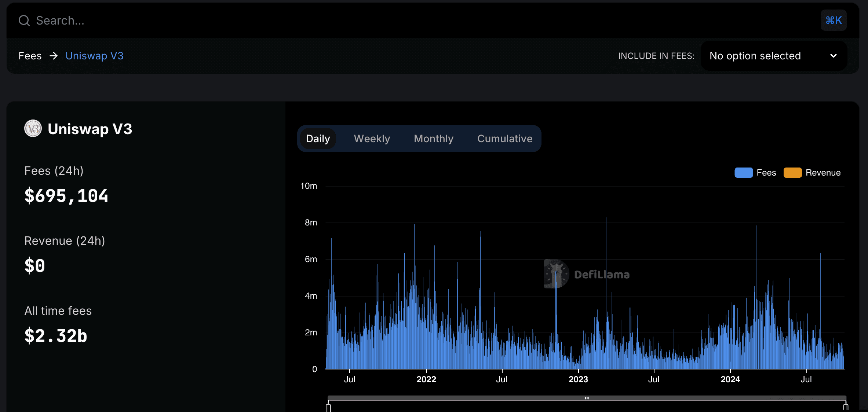
Task: Open the Fees breadcrumb link
Action: [30, 56]
